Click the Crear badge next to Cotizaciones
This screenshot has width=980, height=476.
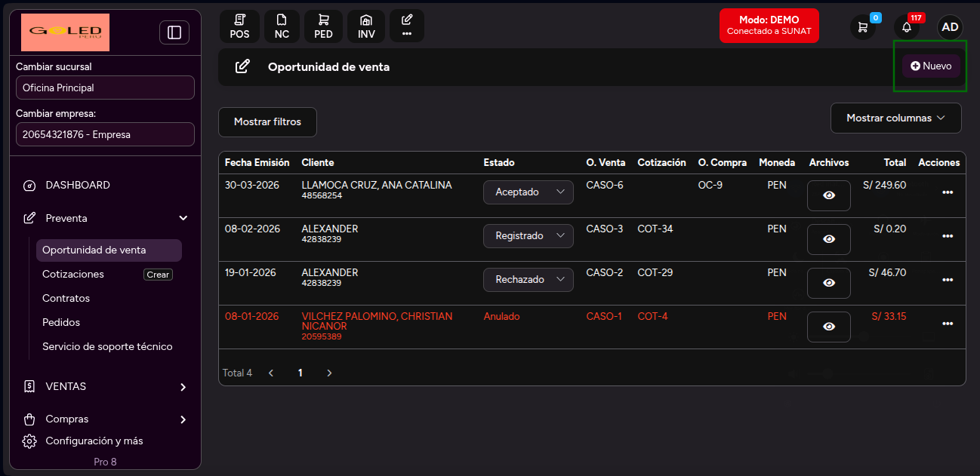[x=158, y=275]
